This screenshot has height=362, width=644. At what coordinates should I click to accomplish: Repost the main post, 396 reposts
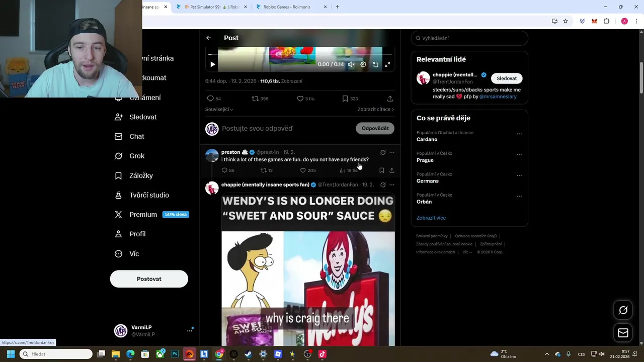click(x=260, y=99)
